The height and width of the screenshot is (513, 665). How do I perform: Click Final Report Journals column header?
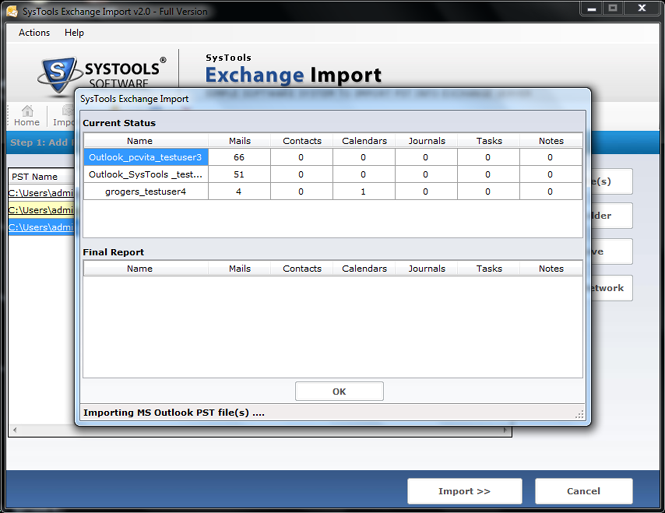427,269
